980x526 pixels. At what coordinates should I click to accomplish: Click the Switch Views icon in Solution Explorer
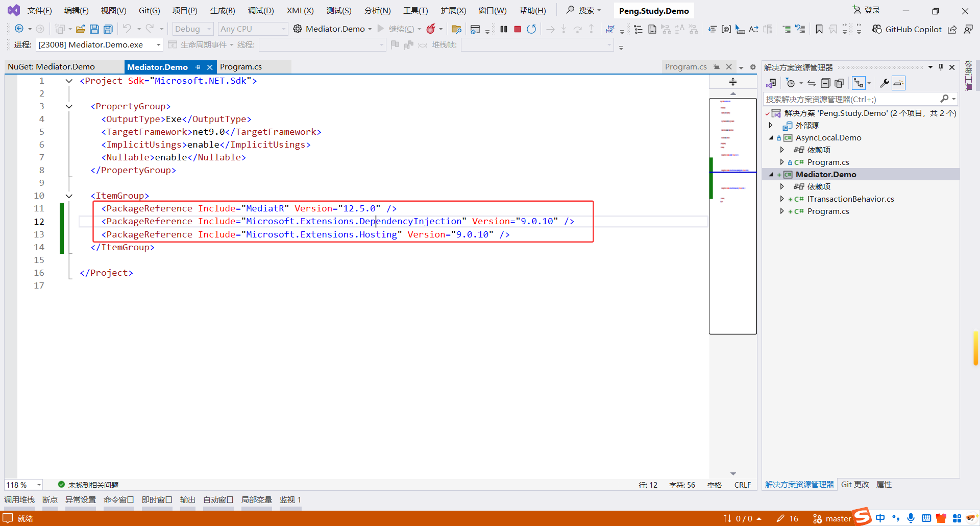tap(771, 83)
